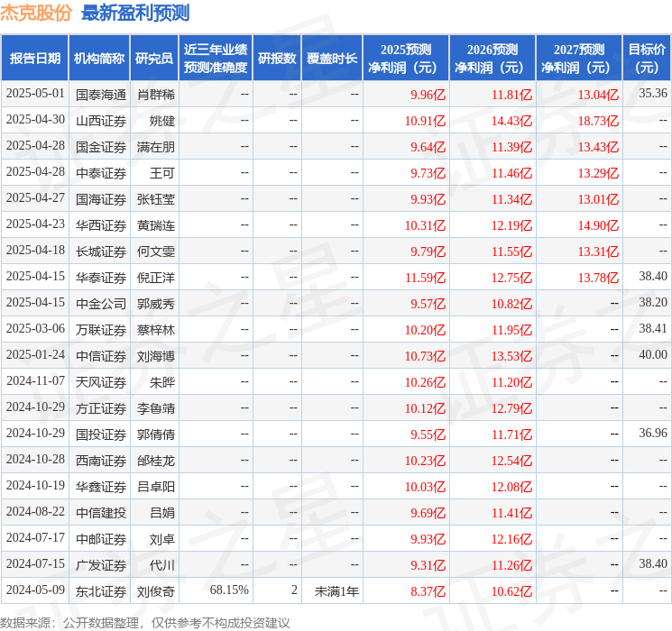Click target price 38.20
Screen dimensions: 672x631
point(653,303)
